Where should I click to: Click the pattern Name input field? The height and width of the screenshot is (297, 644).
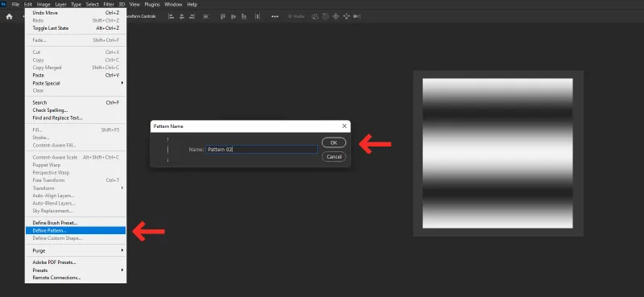[262, 150]
